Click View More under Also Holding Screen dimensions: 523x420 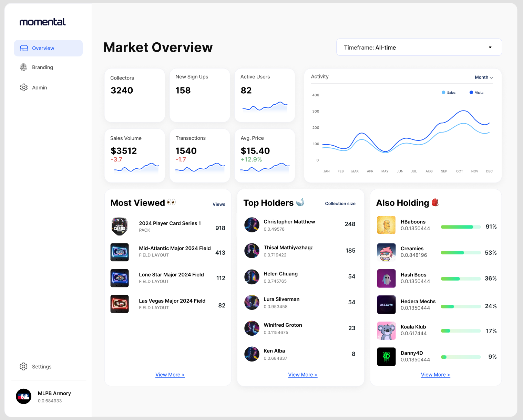coord(435,375)
